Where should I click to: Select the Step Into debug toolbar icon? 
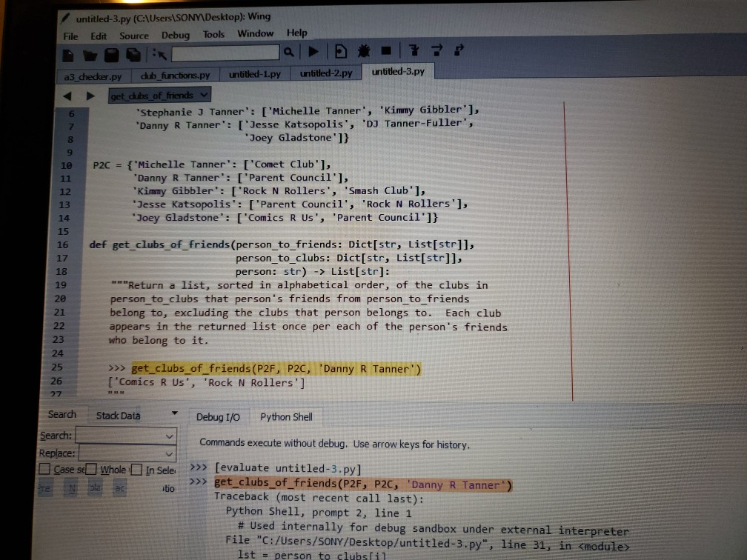point(414,52)
